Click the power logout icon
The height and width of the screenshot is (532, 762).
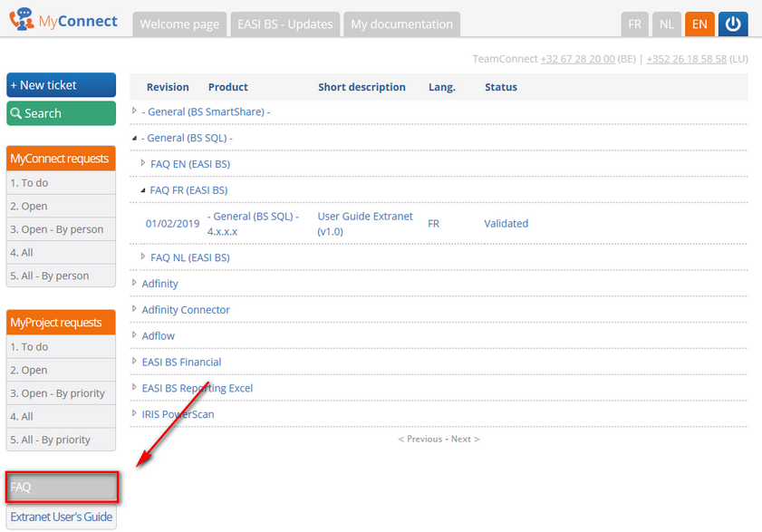click(733, 24)
